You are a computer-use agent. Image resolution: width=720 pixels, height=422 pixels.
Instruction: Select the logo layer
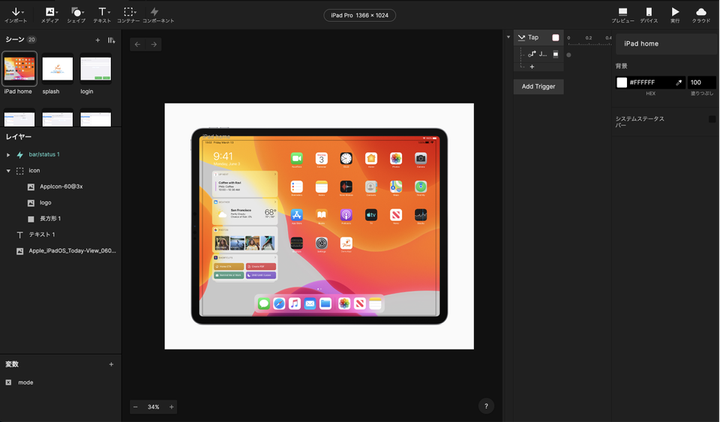pos(61,203)
